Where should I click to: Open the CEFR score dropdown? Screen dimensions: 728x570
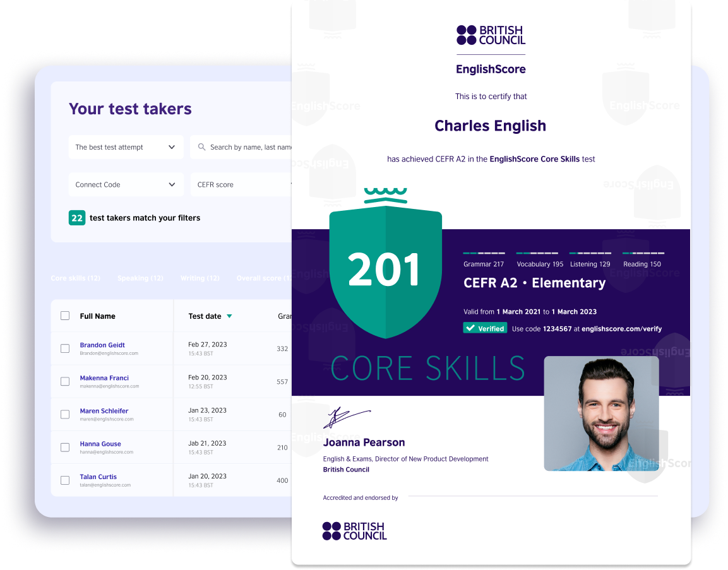pos(241,184)
